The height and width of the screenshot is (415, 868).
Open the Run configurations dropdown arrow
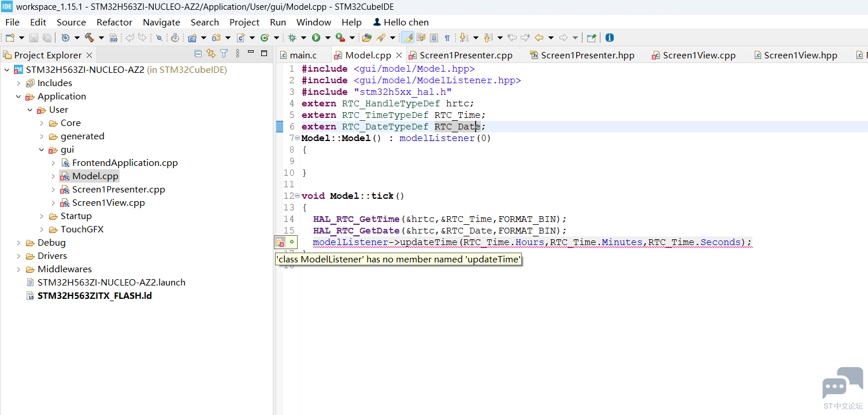(x=328, y=38)
